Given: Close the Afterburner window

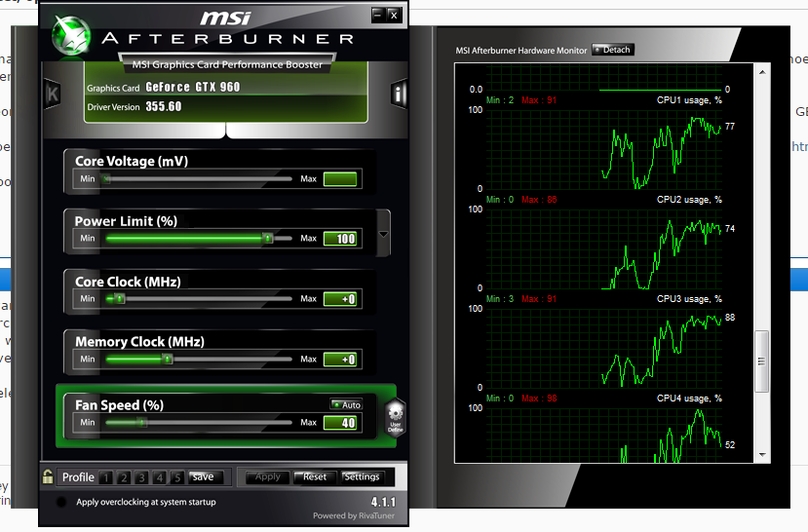Looking at the screenshot, I should pyautogui.click(x=394, y=15).
